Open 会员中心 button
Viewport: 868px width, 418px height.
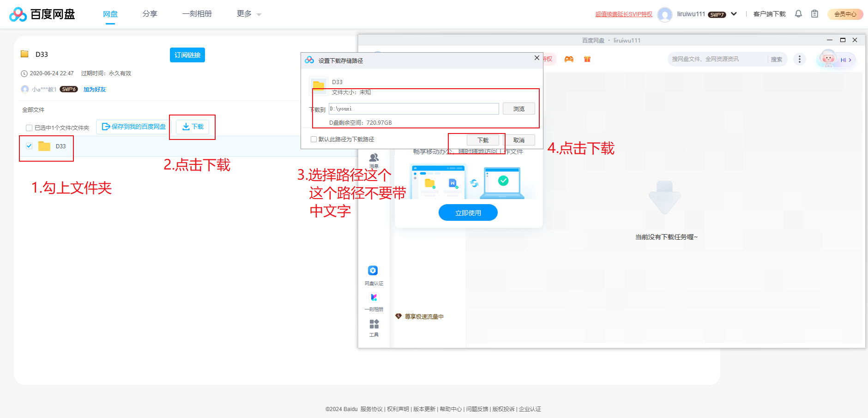845,14
